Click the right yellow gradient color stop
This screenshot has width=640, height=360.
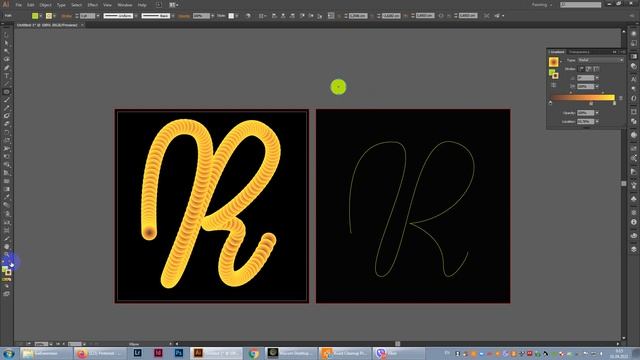pos(614,103)
